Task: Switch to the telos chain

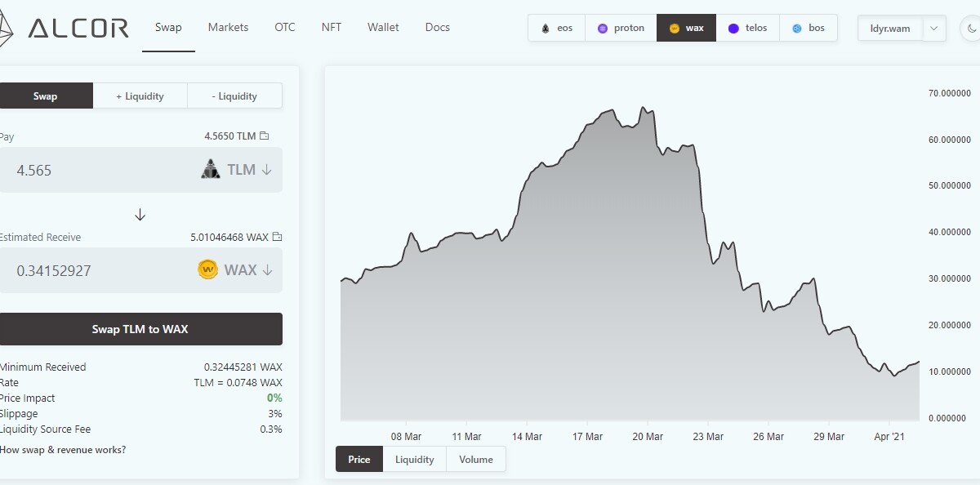Action: tap(748, 28)
